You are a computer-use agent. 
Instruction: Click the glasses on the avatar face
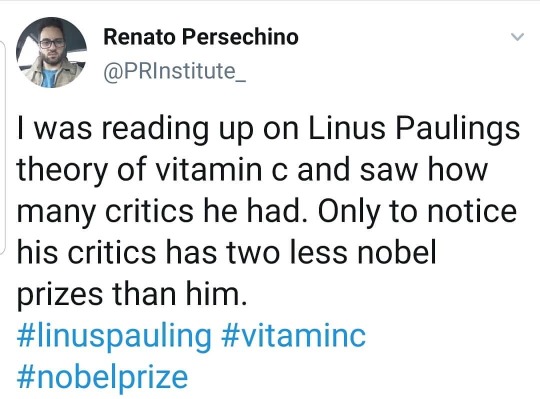(x=52, y=43)
